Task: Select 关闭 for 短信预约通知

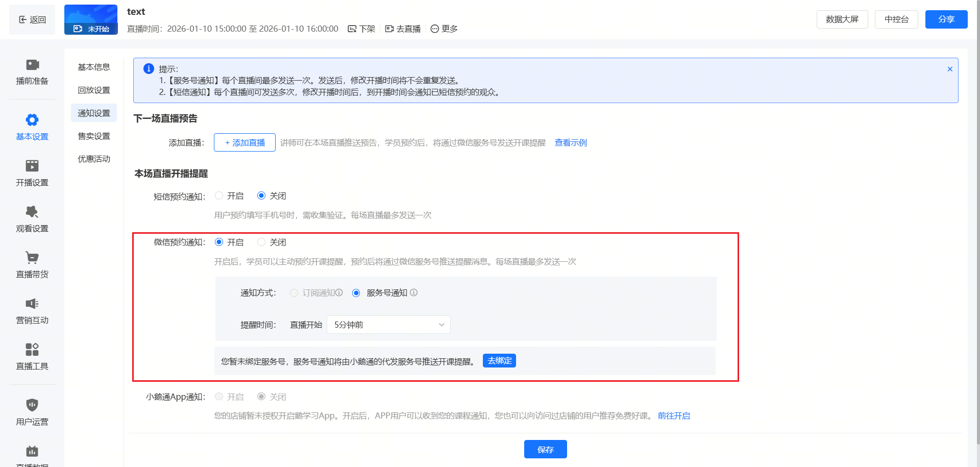Action: pyautogui.click(x=261, y=195)
